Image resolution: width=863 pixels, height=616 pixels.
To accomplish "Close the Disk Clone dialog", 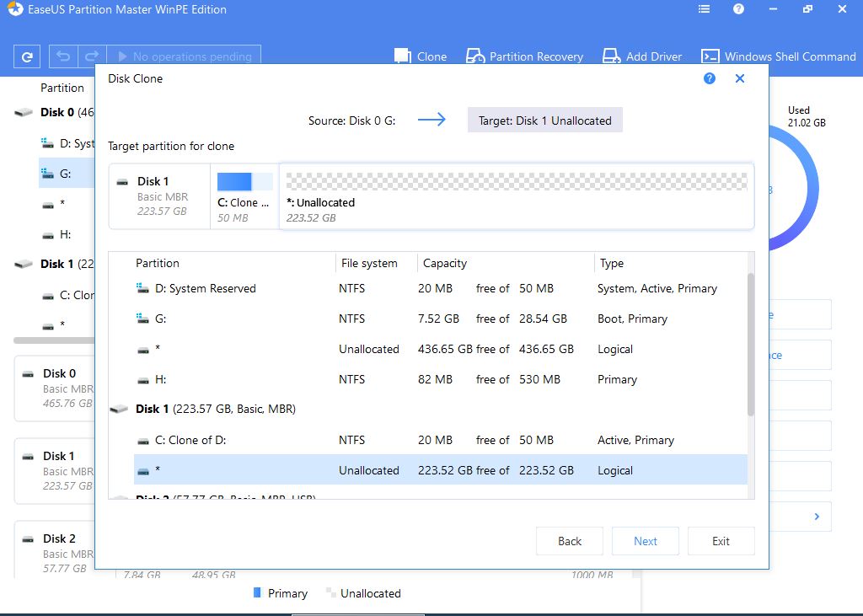I will click(740, 78).
